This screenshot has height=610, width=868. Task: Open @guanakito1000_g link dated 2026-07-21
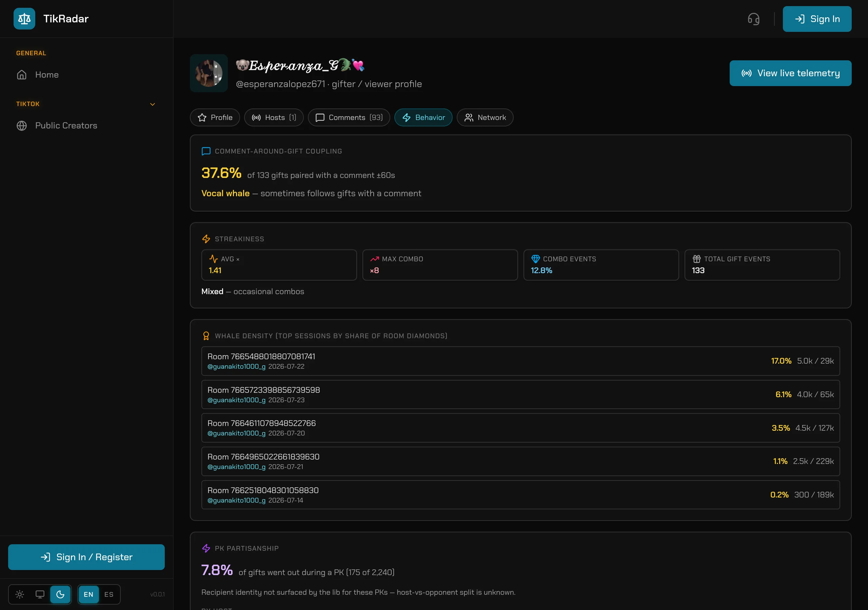point(236,467)
